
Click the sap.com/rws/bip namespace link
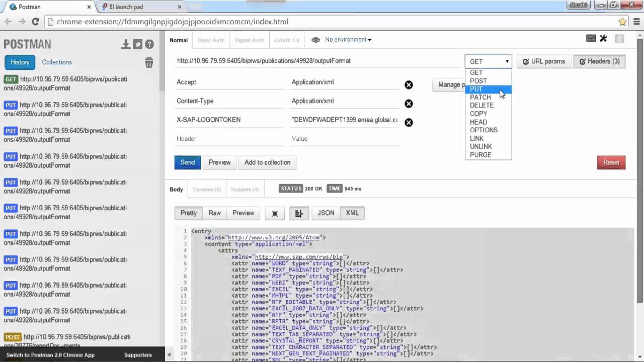(299, 257)
